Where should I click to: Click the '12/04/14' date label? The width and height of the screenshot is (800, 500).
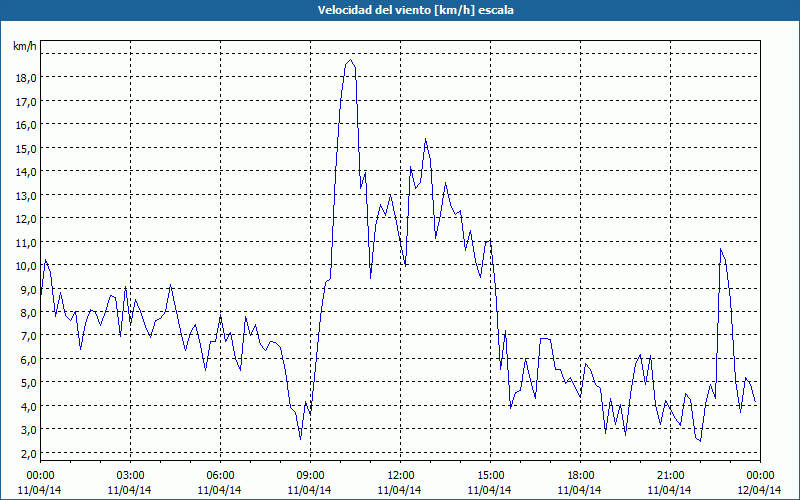click(760, 490)
